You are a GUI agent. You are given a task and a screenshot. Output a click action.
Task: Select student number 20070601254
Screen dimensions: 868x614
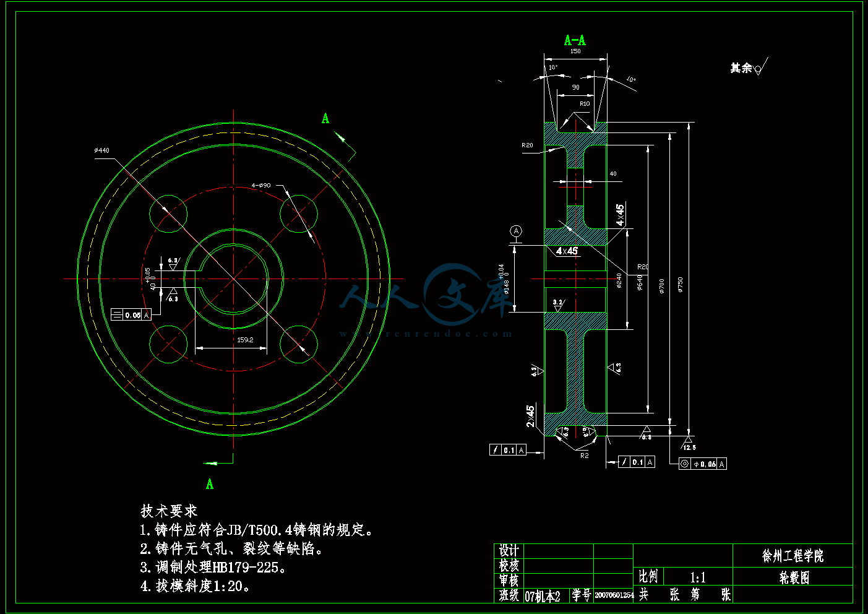pos(614,595)
